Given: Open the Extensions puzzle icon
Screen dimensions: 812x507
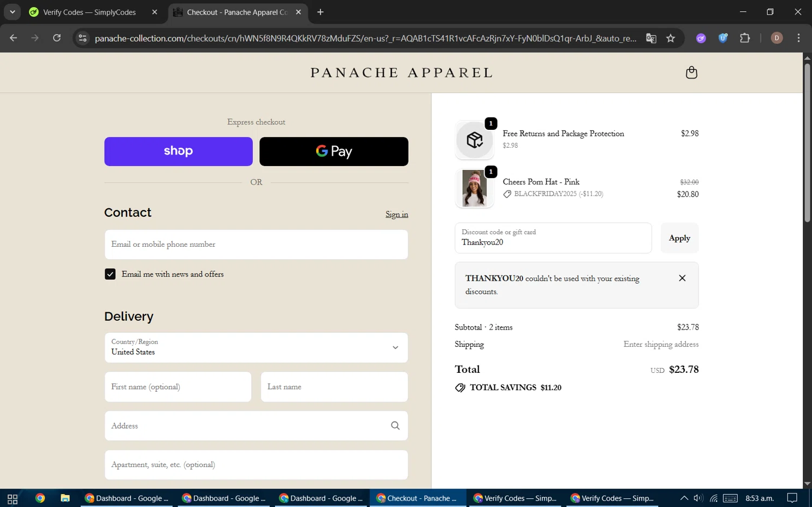Looking at the screenshot, I should coord(745,38).
